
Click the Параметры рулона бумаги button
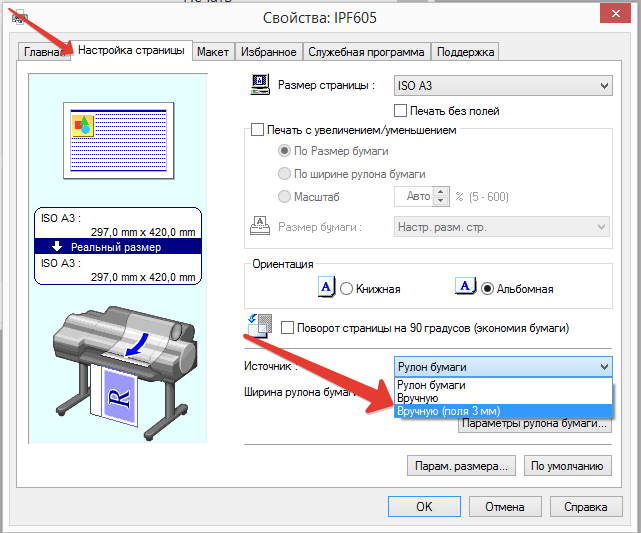pos(535,424)
